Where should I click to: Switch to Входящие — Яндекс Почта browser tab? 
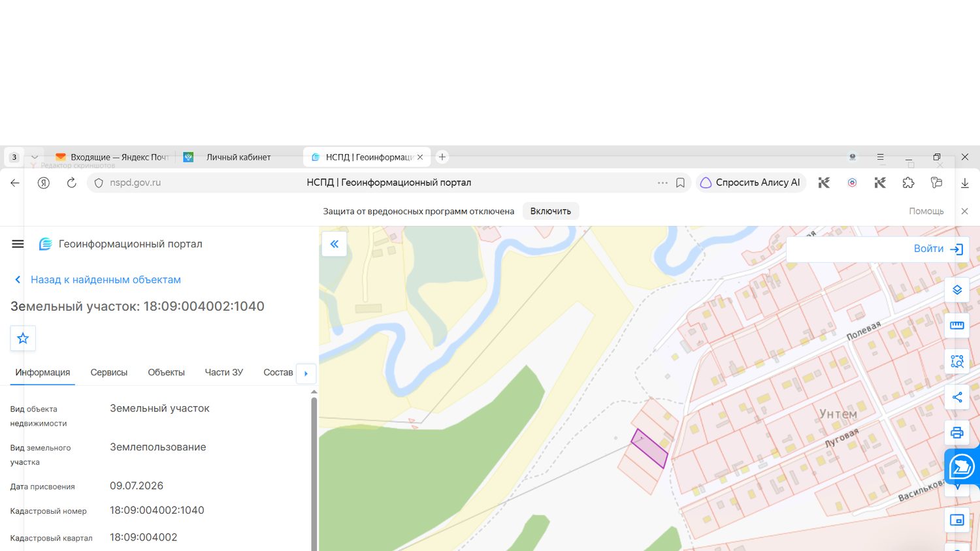[111, 157]
